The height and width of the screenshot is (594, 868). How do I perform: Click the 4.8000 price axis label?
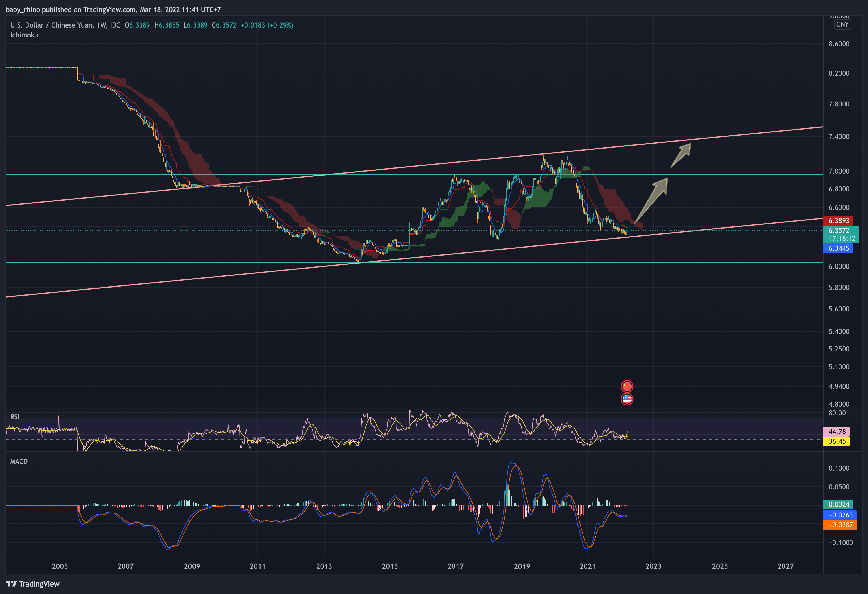(x=839, y=404)
